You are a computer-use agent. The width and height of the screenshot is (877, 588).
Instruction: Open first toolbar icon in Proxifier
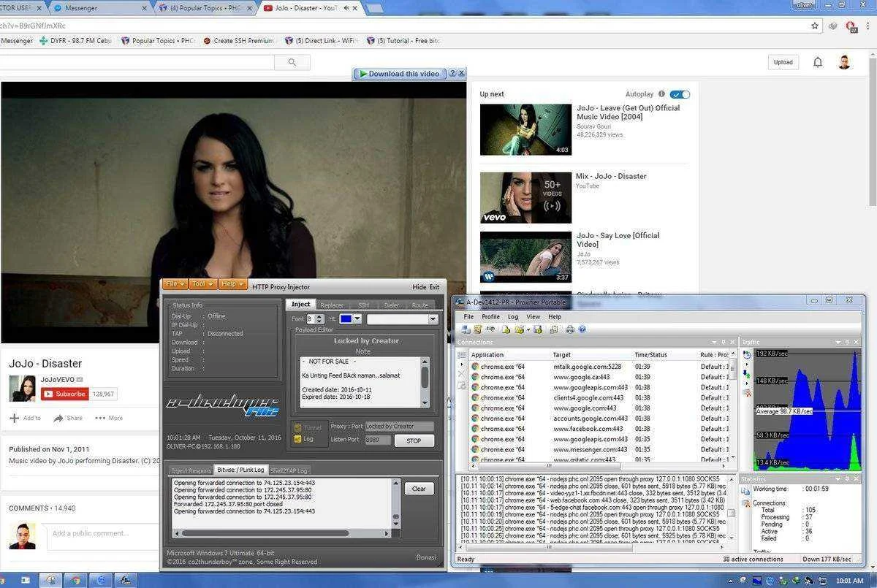466,329
